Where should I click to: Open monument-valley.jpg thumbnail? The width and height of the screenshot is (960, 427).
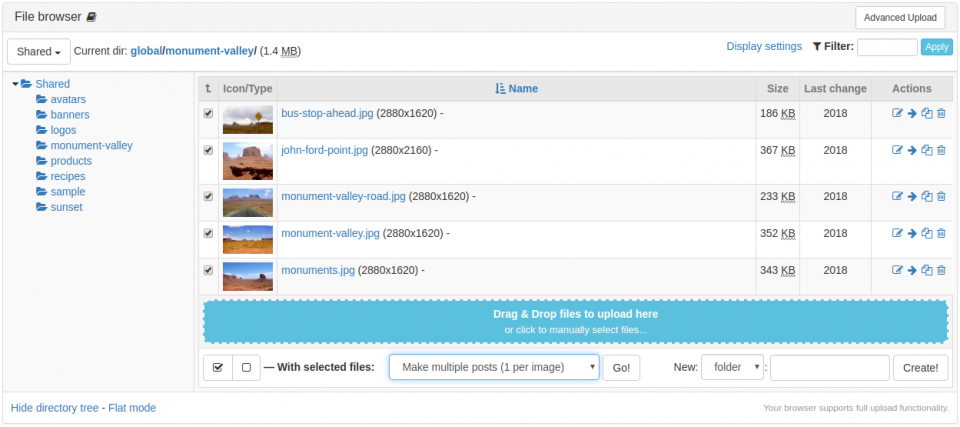[247, 240]
